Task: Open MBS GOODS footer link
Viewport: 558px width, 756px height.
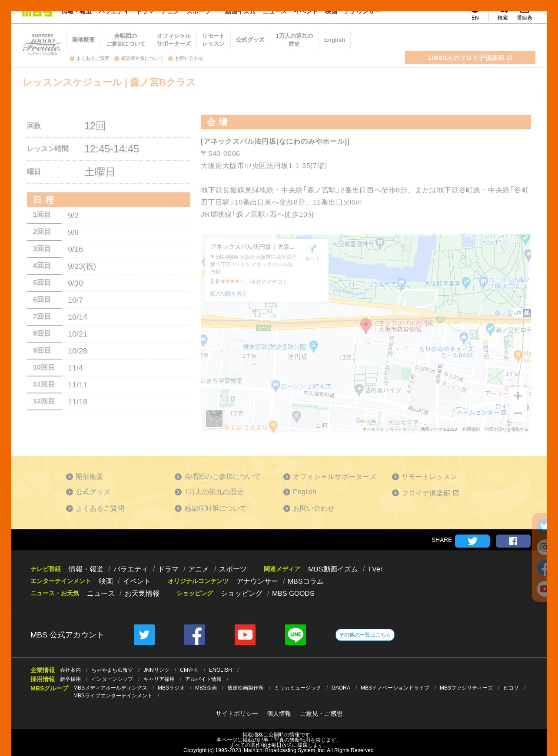Action: click(x=293, y=594)
